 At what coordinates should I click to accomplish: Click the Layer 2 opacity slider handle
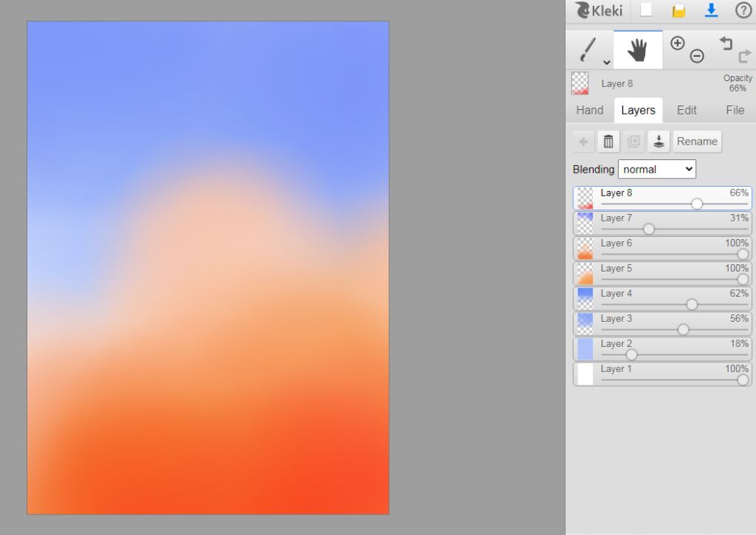tap(631, 355)
